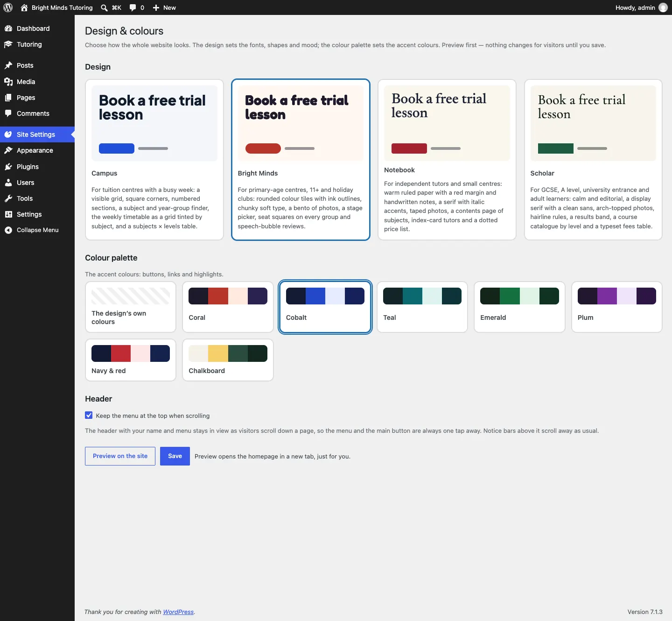This screenshot has height=621, width=672.
Task: Select the Chalkboard colour palette
Action: point(228,360)
